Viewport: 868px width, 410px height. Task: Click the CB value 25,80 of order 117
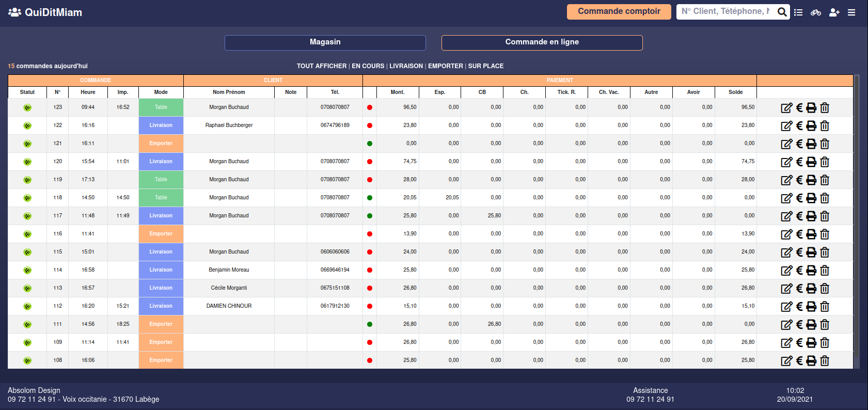(495, 216)
